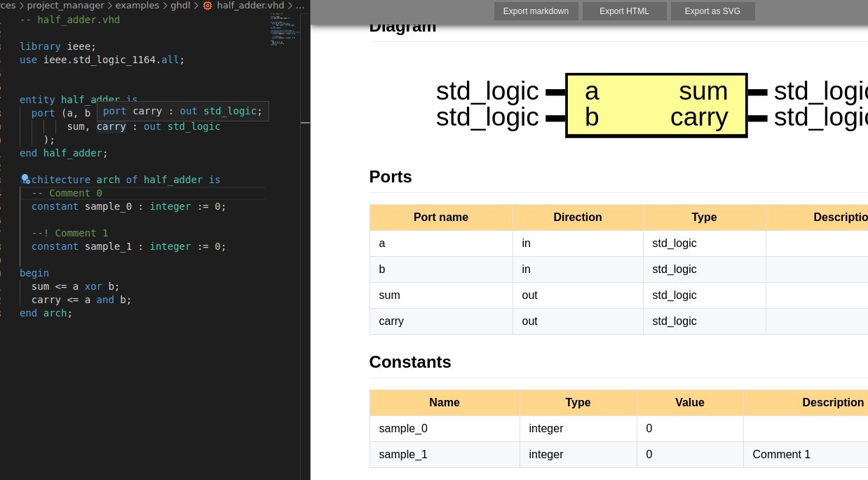
Task: Click the 'integer' type cell for sample_0
Action: pyautogui.click(x=578, y=428)
